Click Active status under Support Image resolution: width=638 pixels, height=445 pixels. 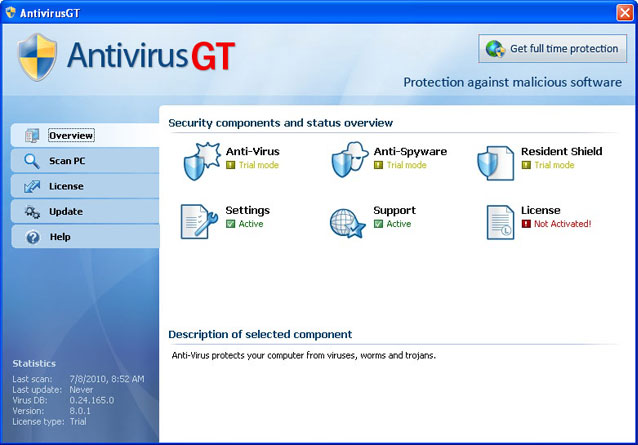tap(399, 224)
